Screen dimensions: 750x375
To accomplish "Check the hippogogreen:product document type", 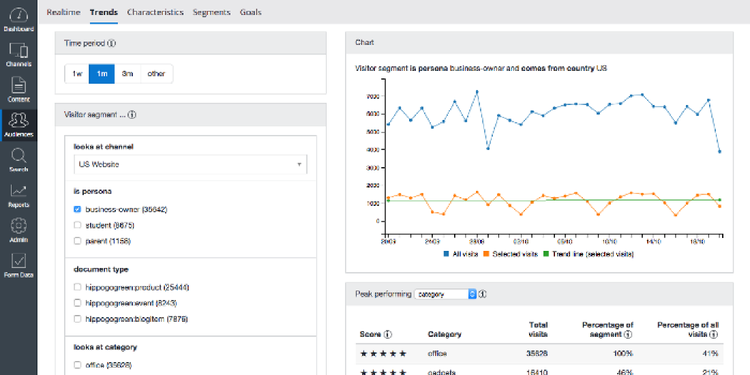I will tap(77, 287).
